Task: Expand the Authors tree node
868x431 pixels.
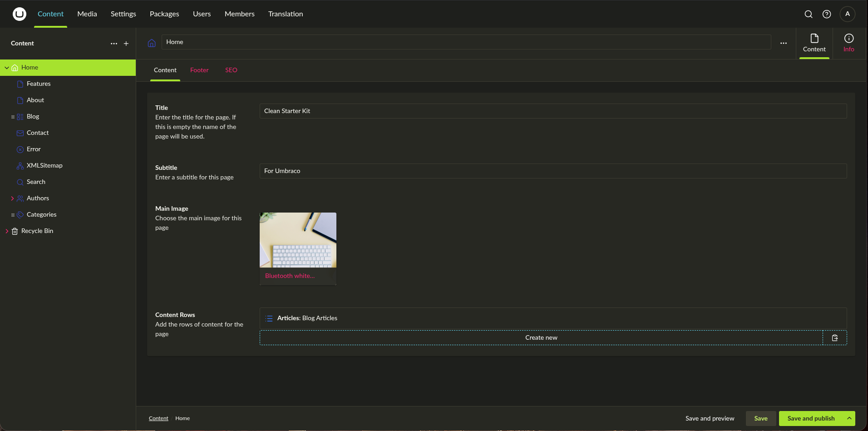Action: pyautogui.click(x=12, y=198)
